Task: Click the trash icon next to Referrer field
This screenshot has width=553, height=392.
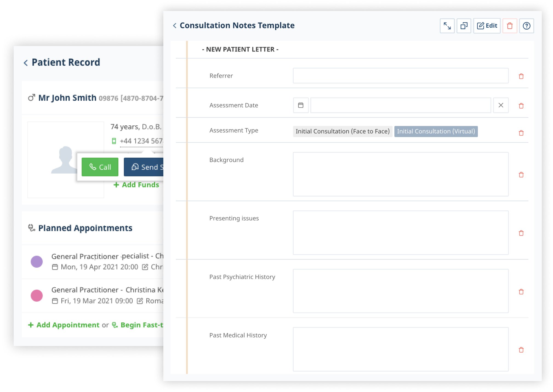Action: pyautogui.click(x=521, y=76)
